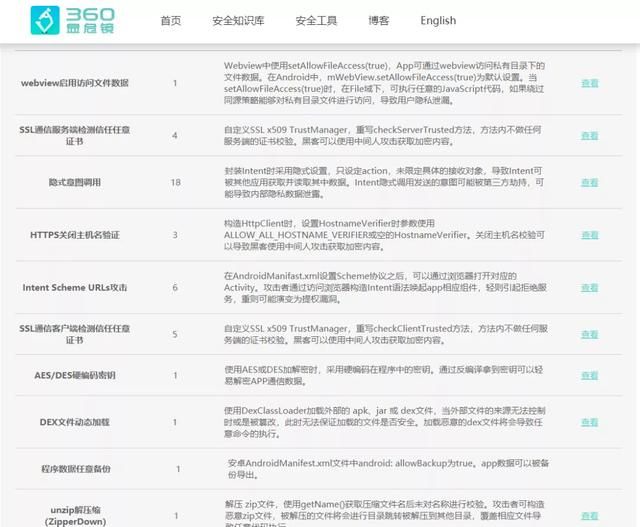Click count 3 in HTTPS关闭主机名验证 row

[175, 235]
